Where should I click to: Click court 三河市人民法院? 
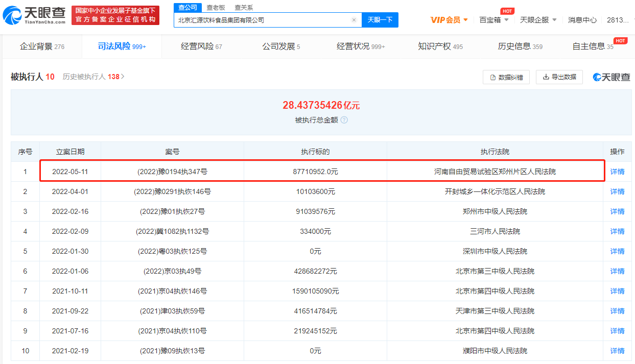[495, 231]
